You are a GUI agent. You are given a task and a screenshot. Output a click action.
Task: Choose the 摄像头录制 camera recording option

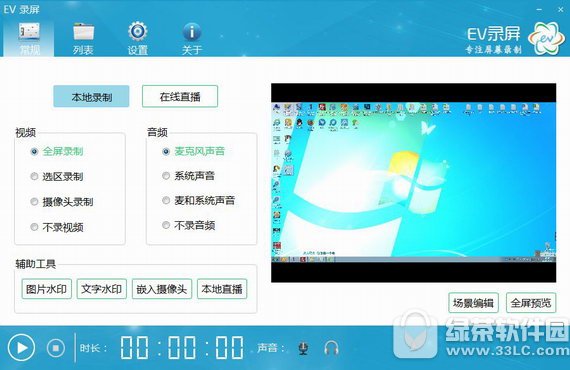pos(62,202)
